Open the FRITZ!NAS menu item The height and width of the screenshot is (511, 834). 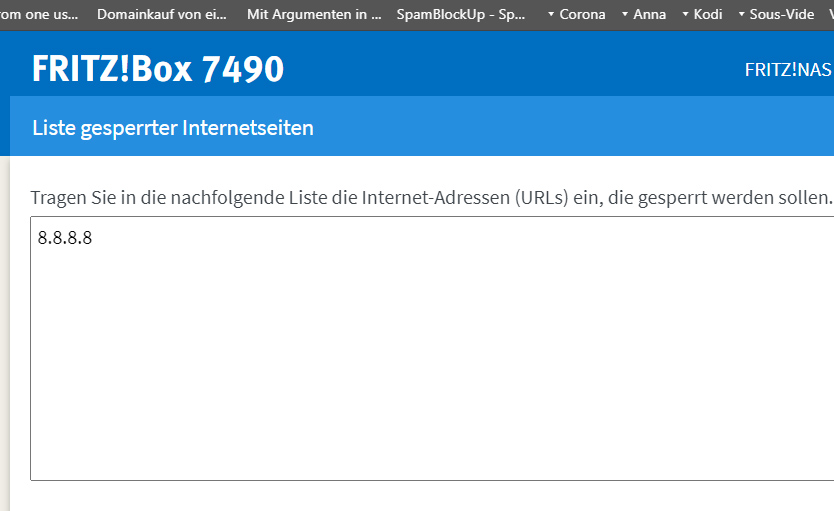788,70
